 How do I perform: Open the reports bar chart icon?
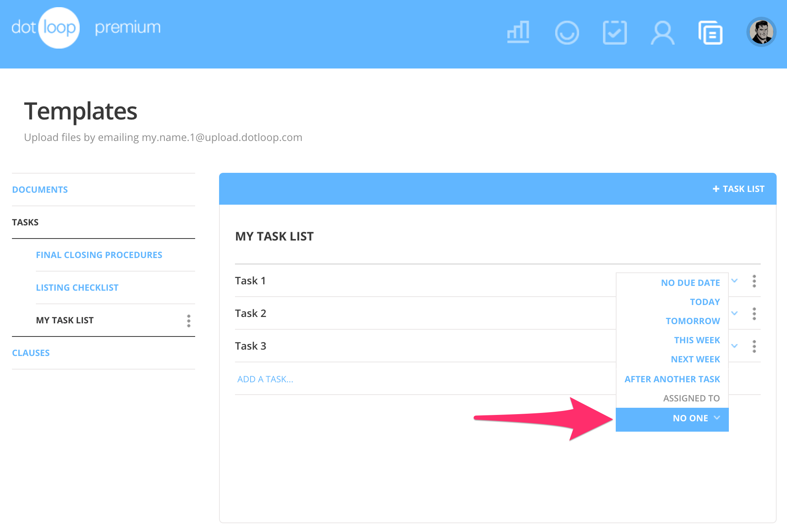point(518,32)
